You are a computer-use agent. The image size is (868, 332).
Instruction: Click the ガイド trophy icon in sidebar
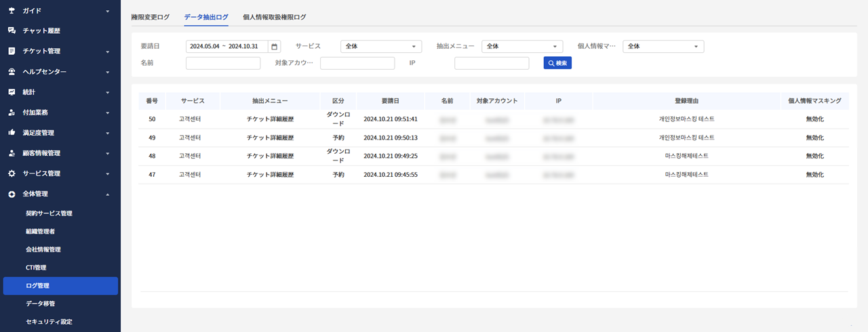12,11
